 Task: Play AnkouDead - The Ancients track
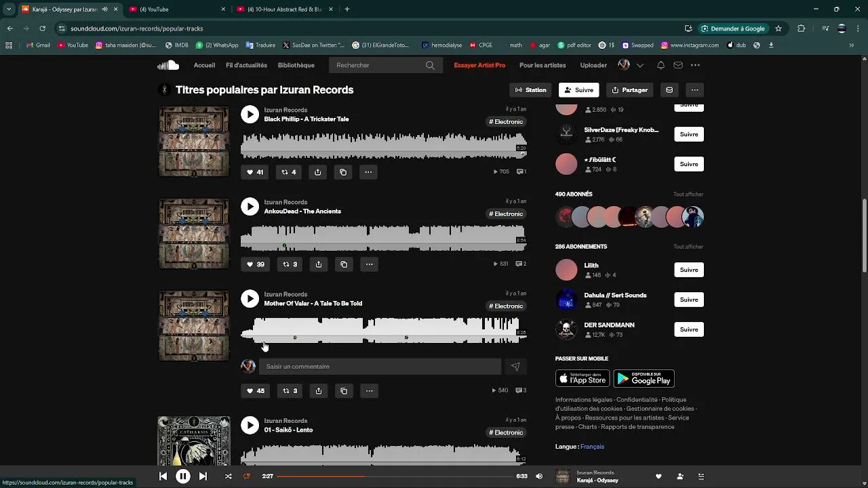click(x=250, y=207)
